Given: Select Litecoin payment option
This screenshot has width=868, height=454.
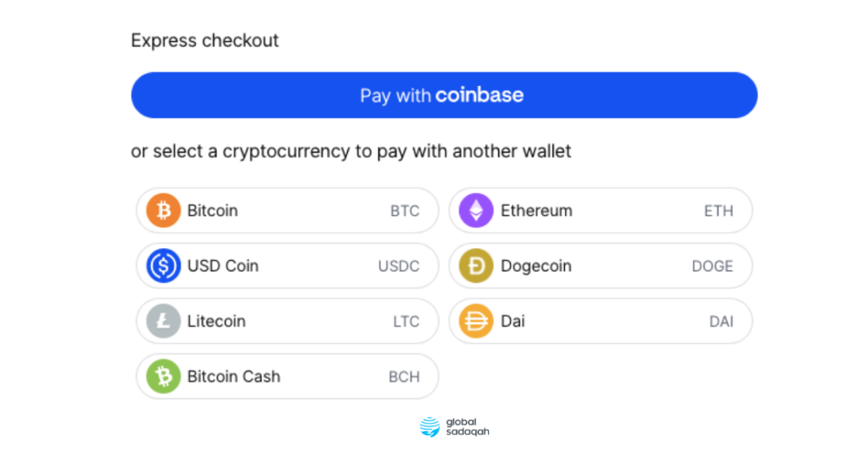Looking at the screenshot, I should (287, 321).
